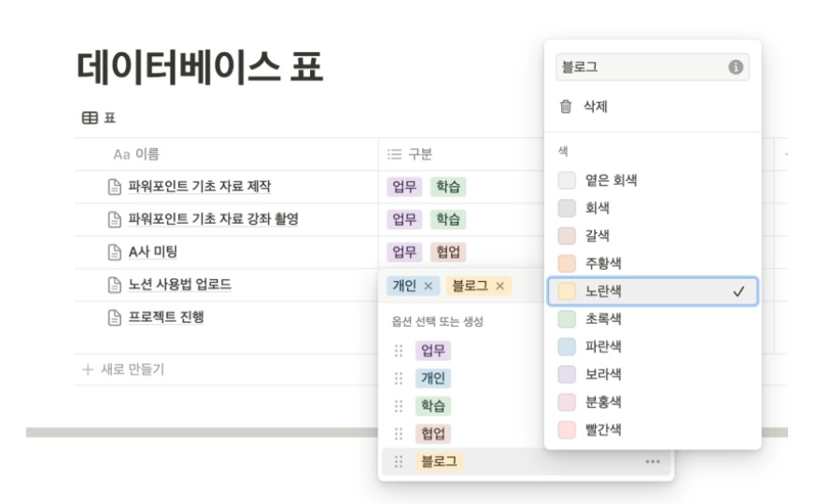Click the page icon of 파워포인트 기초 자료 강좌 촬영
Image resolution: width=830 pixels, height=504 pixels.
tap(114, 219)
